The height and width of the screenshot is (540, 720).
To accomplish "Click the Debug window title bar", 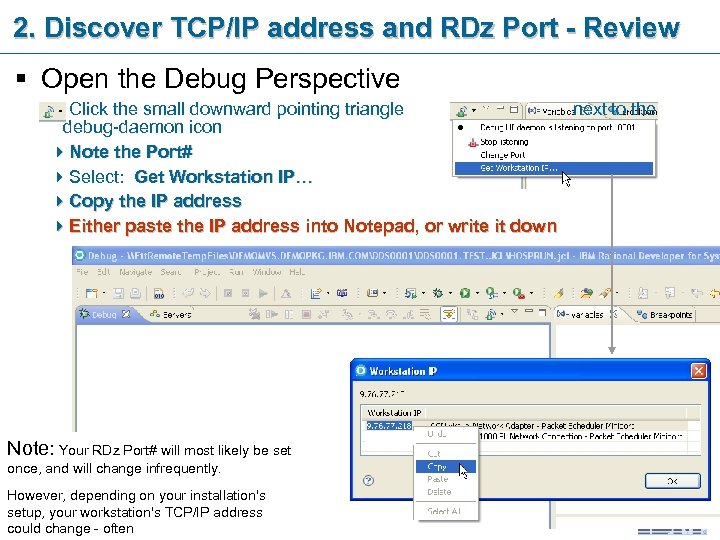I will [396, 255].
